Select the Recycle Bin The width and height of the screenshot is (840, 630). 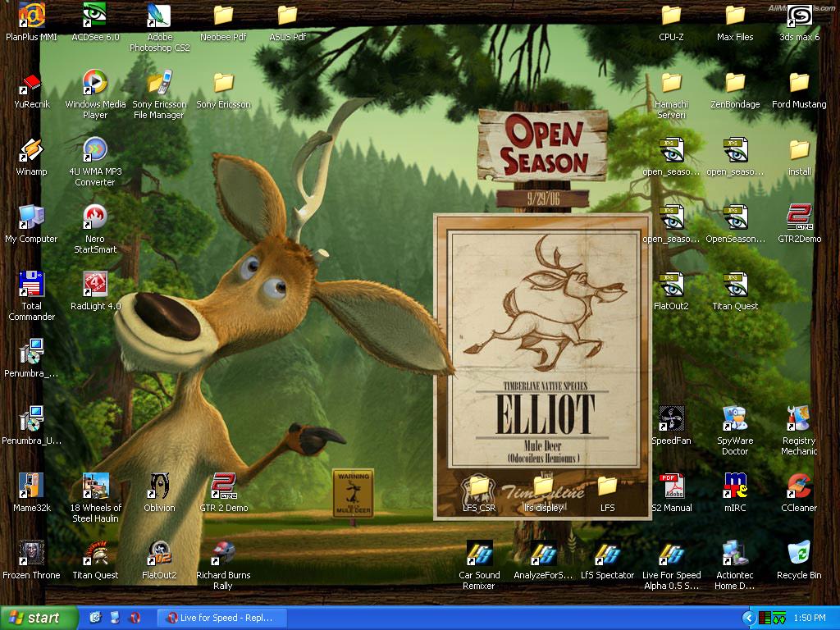pyautogui.click(x=799, y=554)
